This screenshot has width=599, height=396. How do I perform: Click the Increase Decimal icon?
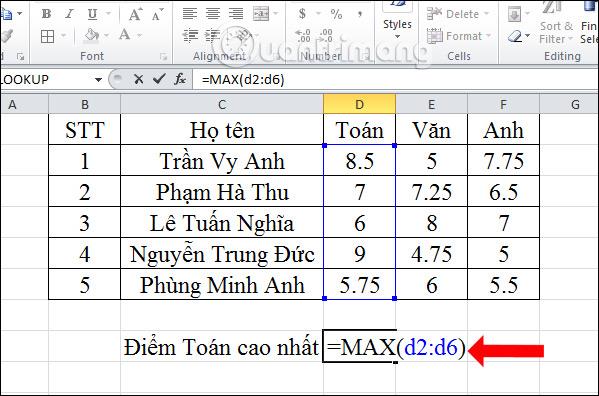tap(303, 36)
